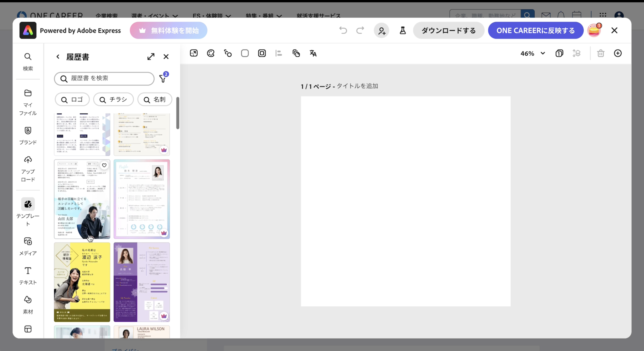Open the テキスト text panel
Image resolution: width=644 pixels, height=351 pixels.
[28, 276]
